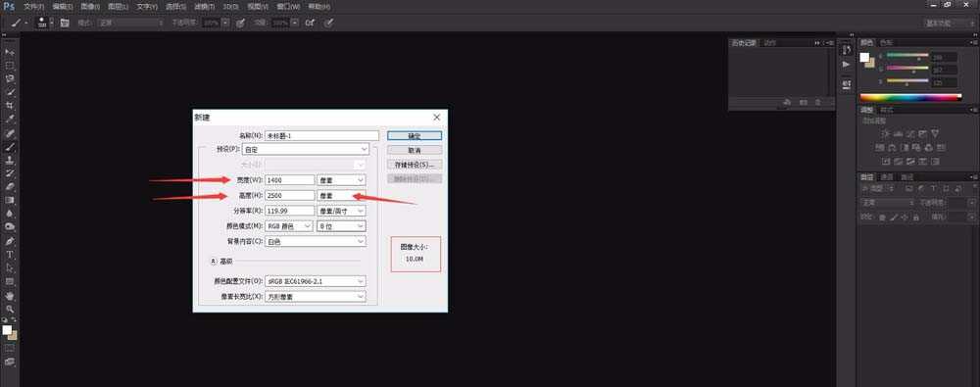The height and width of the screenshot is (387, 980).
Task: Click the color spectrum ramp in Color panel
Action: click(x=910, y=98)
